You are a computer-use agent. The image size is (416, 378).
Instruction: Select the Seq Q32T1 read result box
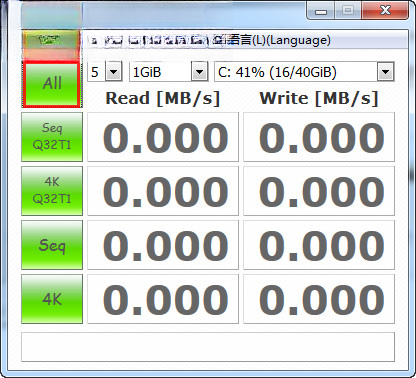pos(163,137)
